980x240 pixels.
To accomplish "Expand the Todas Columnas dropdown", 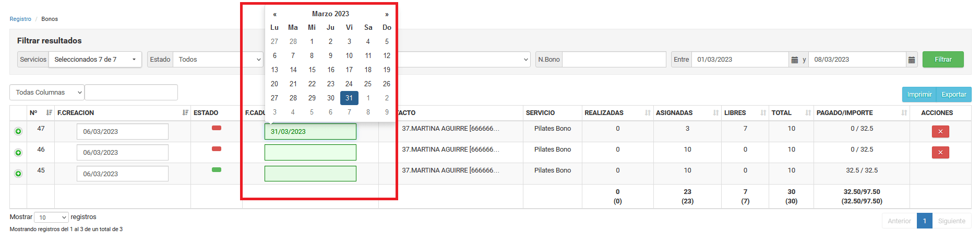I will click(x=47, y=93).
